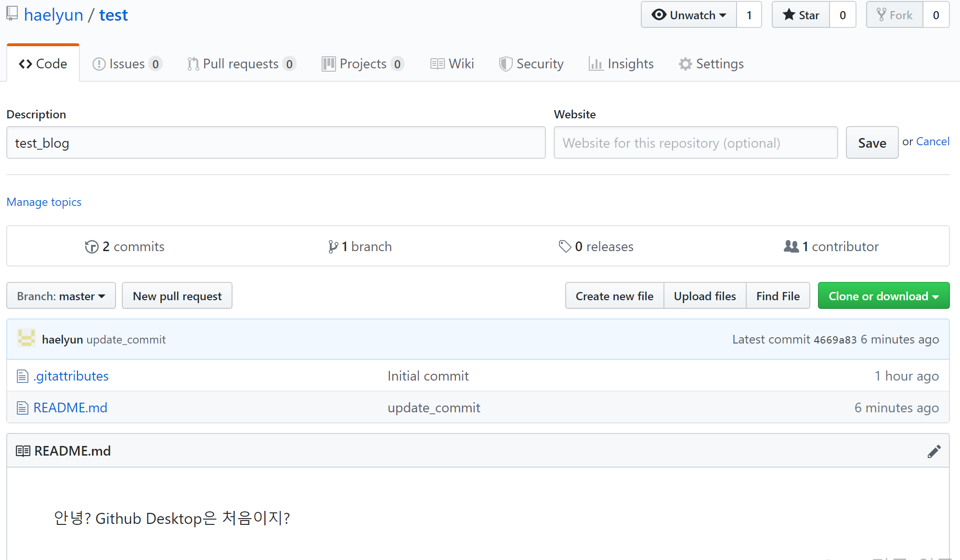Click the haelyun author name in commit bar

[63, 340]
